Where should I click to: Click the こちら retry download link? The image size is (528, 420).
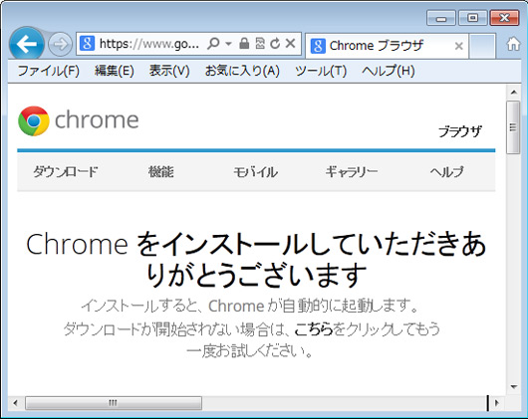[314, 328]
